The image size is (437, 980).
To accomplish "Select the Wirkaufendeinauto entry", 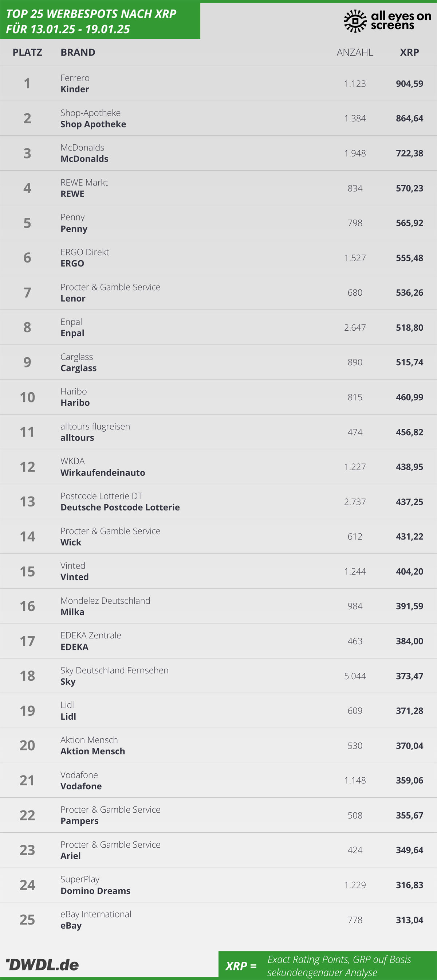I will 103,467.
